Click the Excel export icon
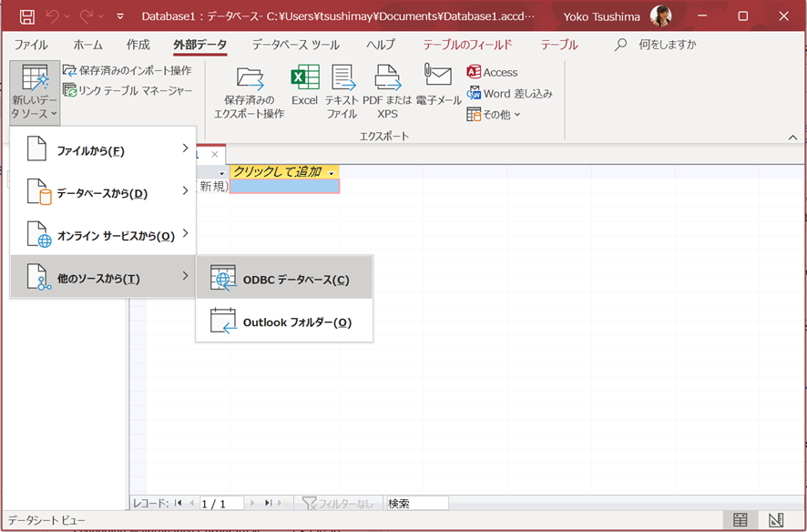807x532 pixels. (305, 86)
